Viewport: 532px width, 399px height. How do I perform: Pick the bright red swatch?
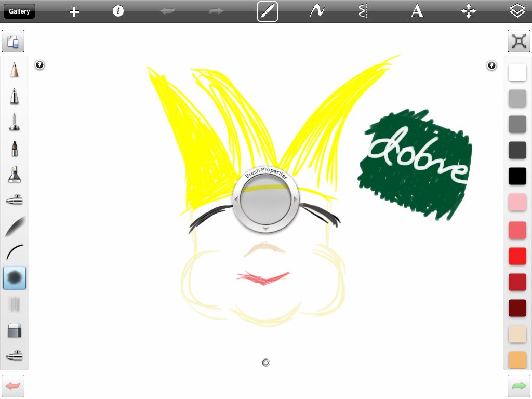[517, 256]
